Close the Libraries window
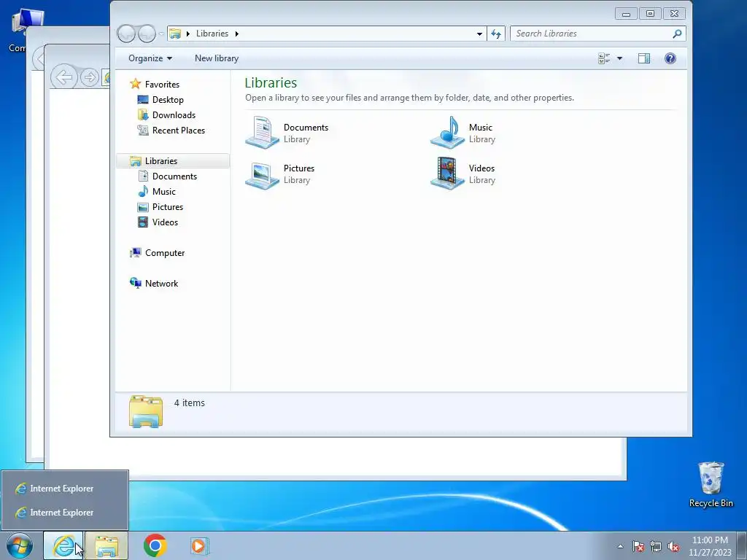The width and height of the screenshot is (747, 560). pos(674,13)
